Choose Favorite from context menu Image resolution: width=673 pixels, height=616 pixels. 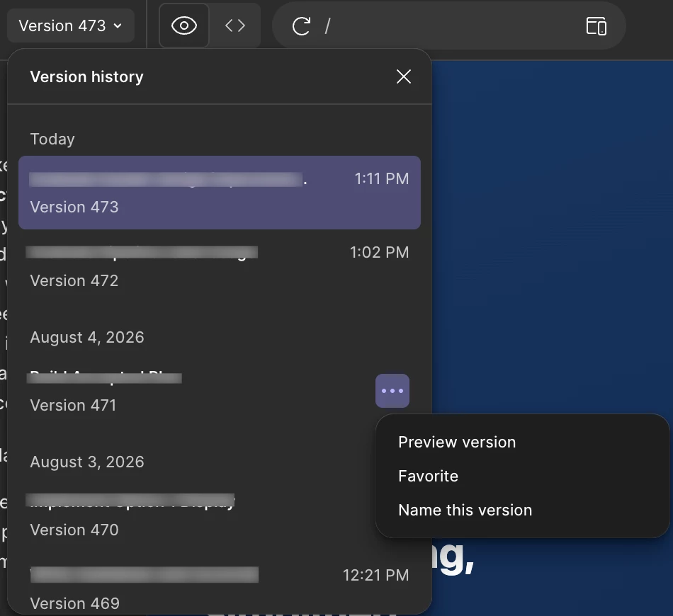(x=522, y=476)
